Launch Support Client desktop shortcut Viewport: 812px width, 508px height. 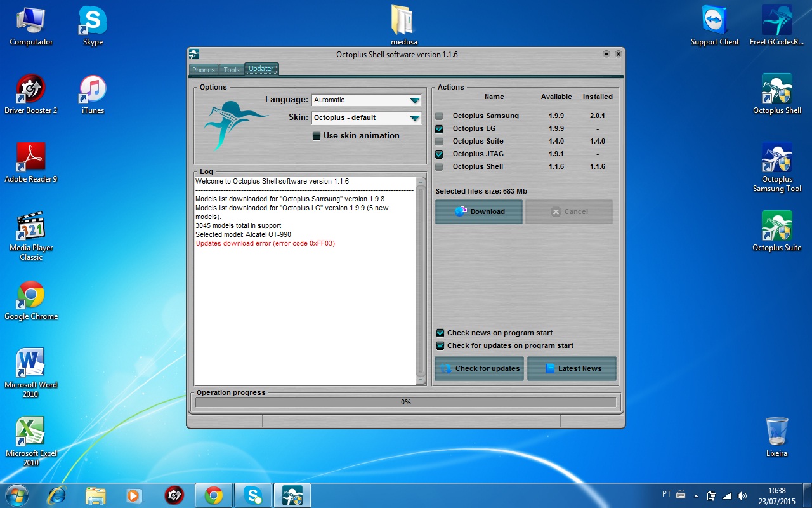pos(715,26)
